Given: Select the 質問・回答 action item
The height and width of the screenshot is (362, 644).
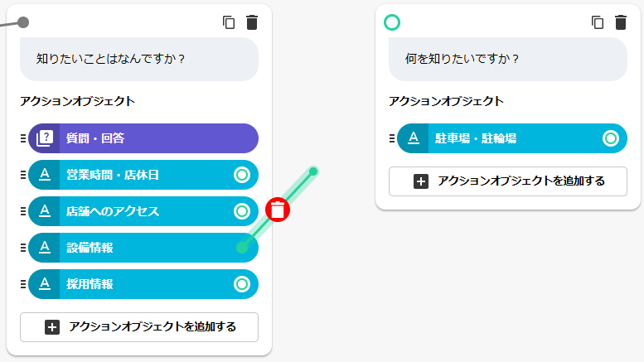Looking at the screenshot, I should [149, 138].
